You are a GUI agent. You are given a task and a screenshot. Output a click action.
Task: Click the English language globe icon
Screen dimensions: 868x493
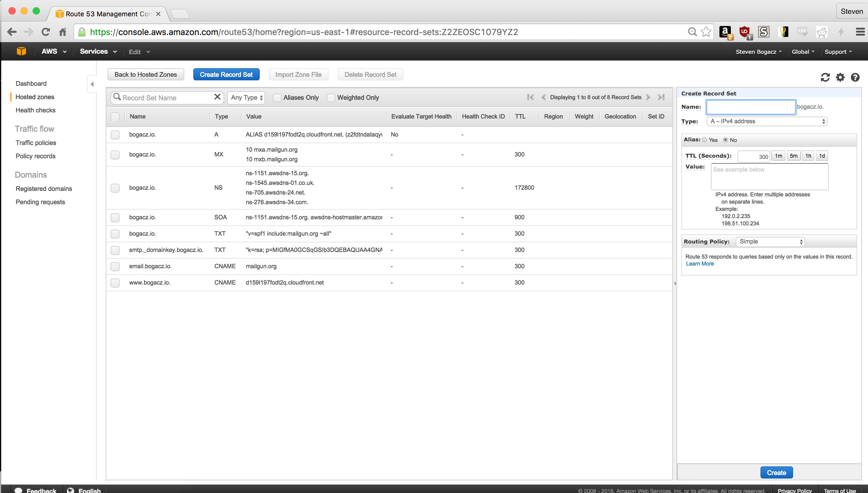pyautogui.click(x=70, y=490)
